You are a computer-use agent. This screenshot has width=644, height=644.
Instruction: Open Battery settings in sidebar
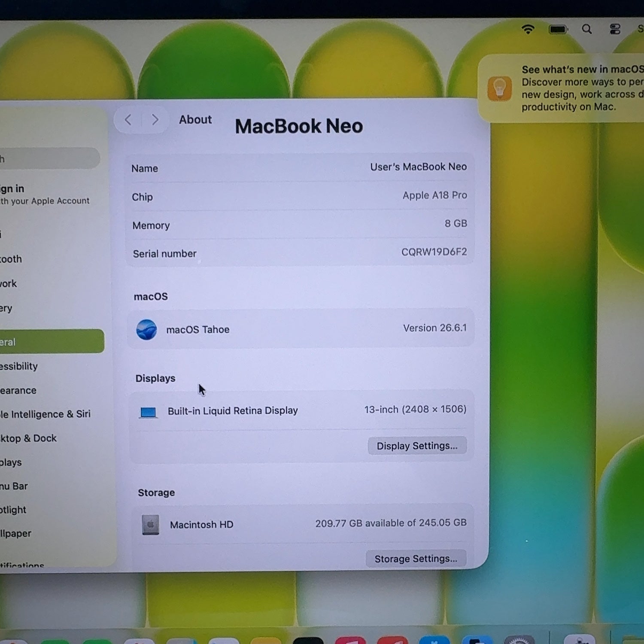[6, 308]
